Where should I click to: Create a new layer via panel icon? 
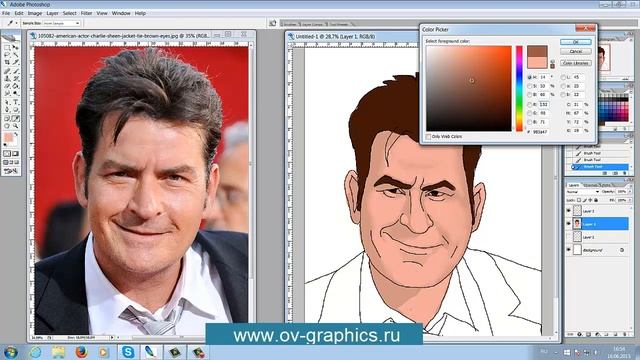616,334
